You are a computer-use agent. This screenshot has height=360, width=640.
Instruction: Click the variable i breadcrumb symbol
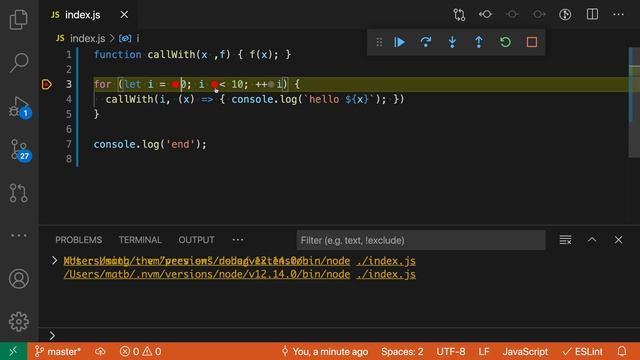click(129, 38)
